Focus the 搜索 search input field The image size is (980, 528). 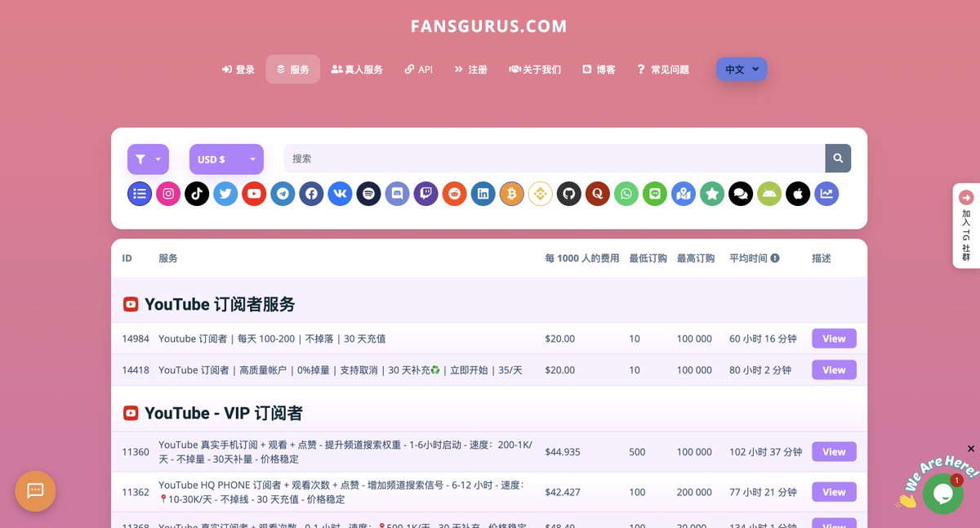[555, 159]
